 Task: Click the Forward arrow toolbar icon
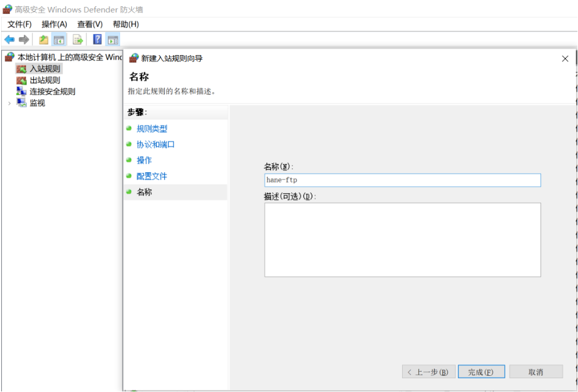24,39
